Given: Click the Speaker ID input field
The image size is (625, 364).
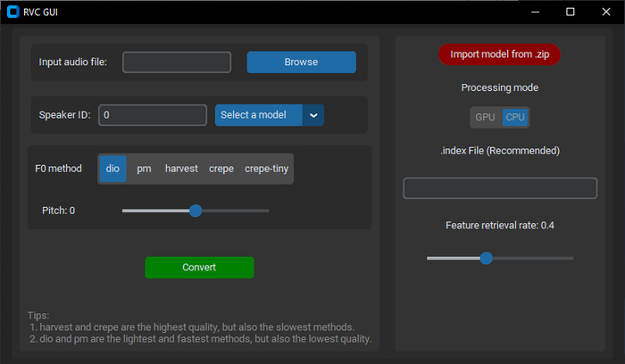Looking at the screenshot, I should tap(153, 115).
